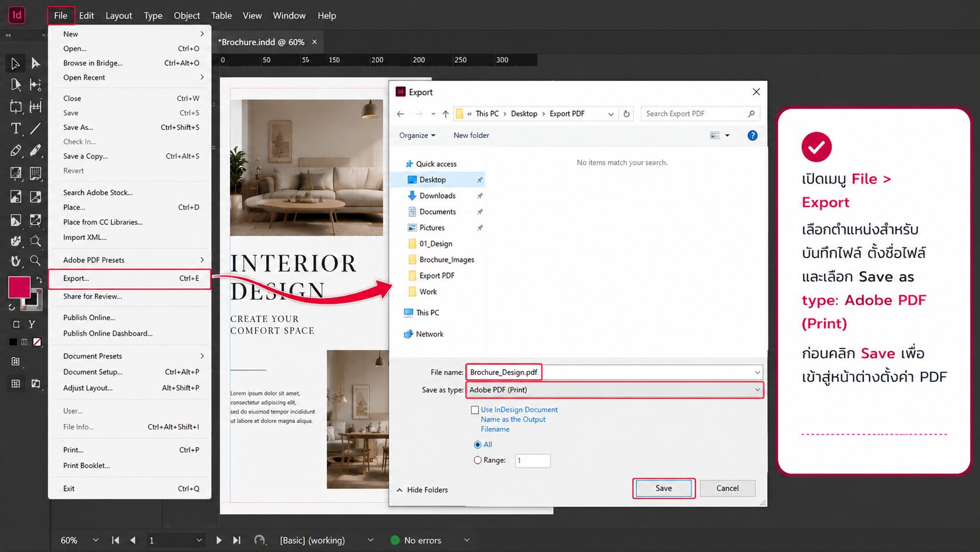Click Forward arrow in Export dialog
The width and height of the screenshot is (980, 552).
[419, 114]
